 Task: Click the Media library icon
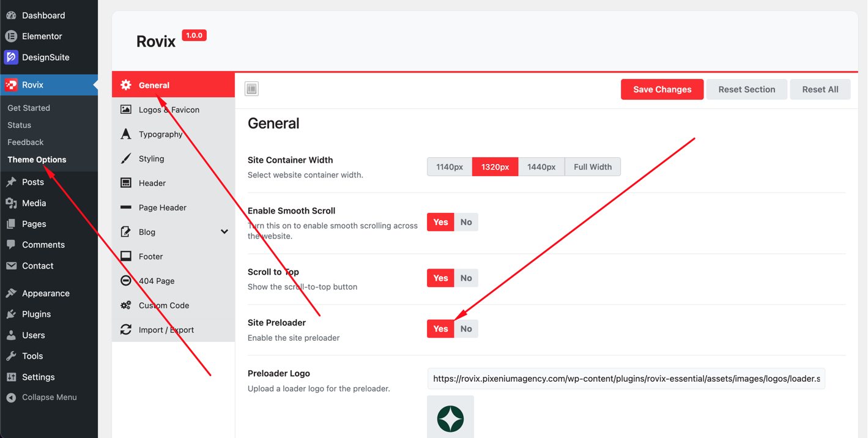coord(11,203)
